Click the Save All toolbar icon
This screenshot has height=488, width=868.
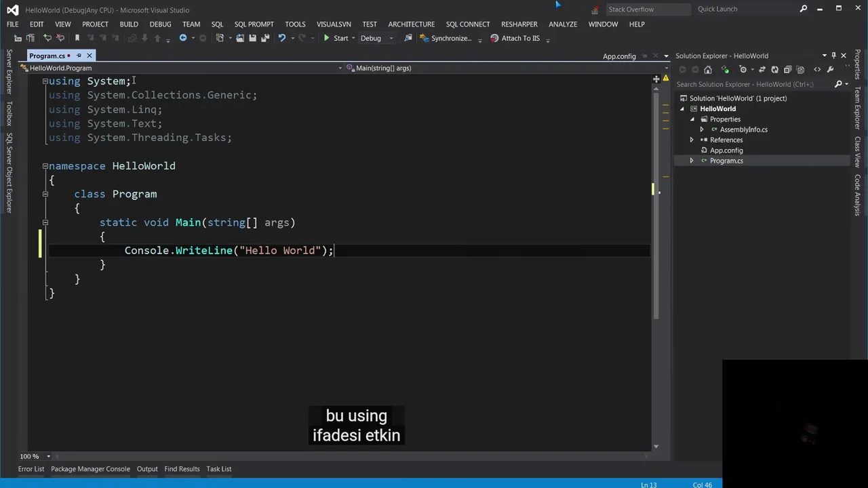click(x=265, y=38)
